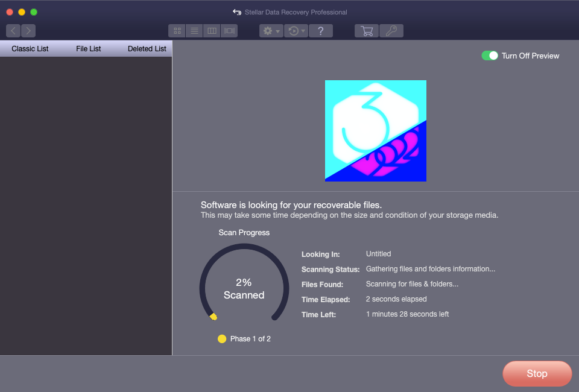The height and width of the screenshot is (392, 579).
Task: Select the Deleted List tab
Action: pyautogui.click(x=147, y=49)
